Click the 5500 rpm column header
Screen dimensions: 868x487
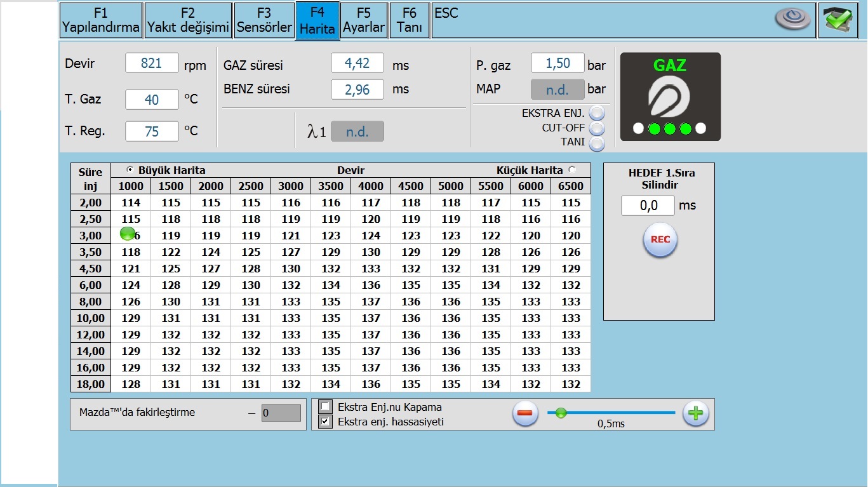pyautogui.click(x=491, y=186)
